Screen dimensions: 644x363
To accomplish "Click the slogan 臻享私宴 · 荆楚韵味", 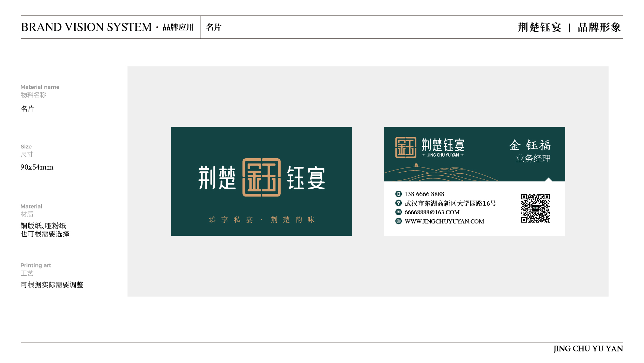I will tap(261, 220).
